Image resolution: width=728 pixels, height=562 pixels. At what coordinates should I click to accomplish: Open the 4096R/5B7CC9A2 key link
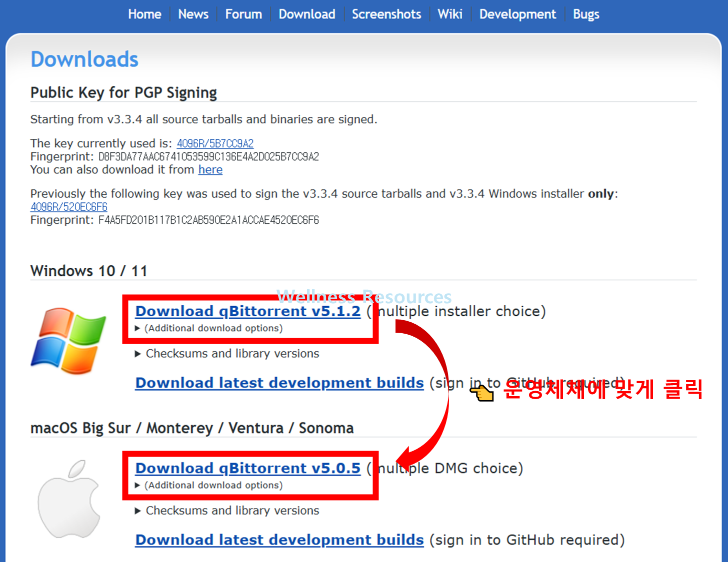pos(215,143)
